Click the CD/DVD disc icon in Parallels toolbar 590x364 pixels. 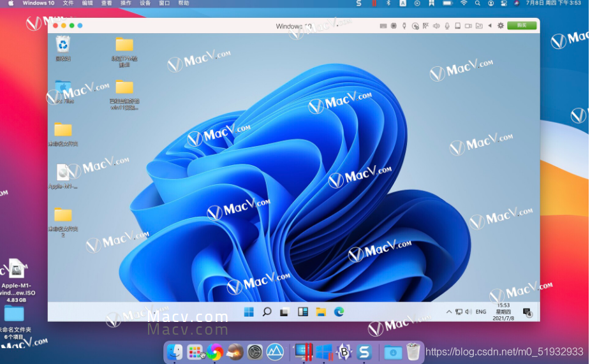(415, 26)
